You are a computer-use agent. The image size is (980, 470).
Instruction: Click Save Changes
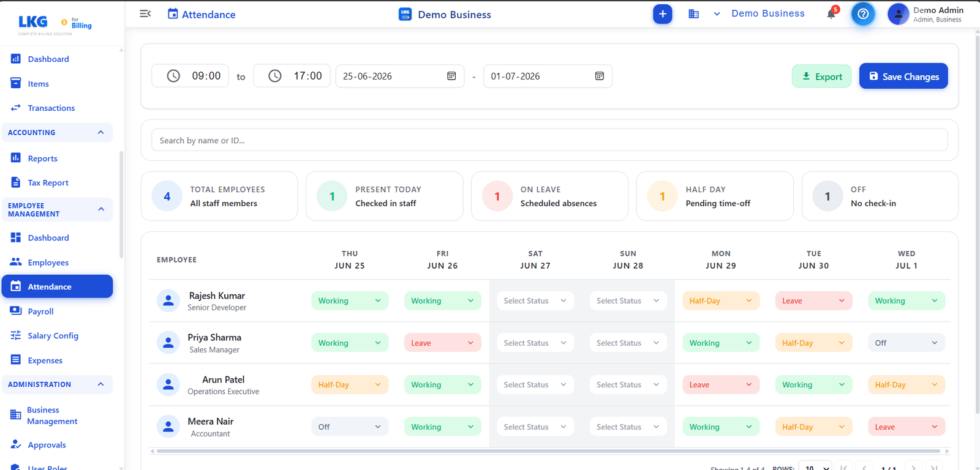pos(903,76)
